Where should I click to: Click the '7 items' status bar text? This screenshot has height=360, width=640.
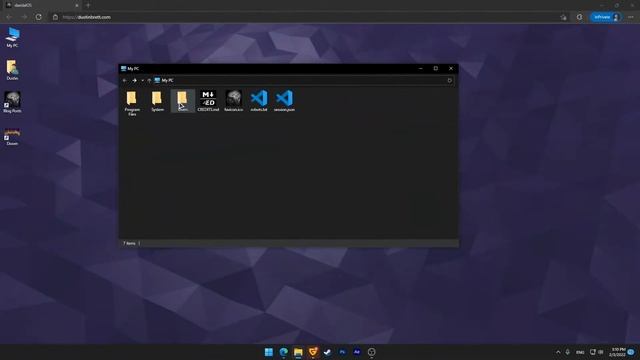(129, 243)
